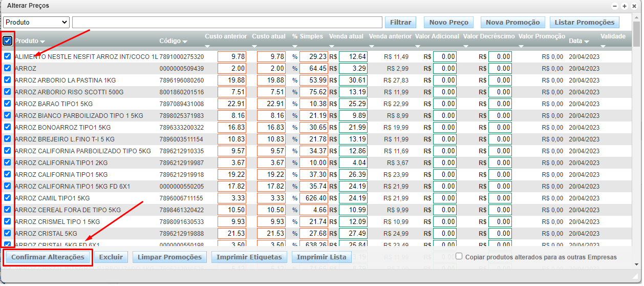Image resolution: width=644 pixels, height=286 pixels.
Task: Enable Copiar produtos alterados para outras Empresas
Action: (x=459, y=256)
